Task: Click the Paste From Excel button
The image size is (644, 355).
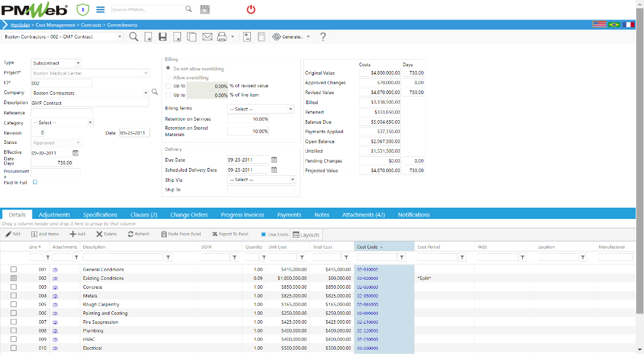Action: 181,234
